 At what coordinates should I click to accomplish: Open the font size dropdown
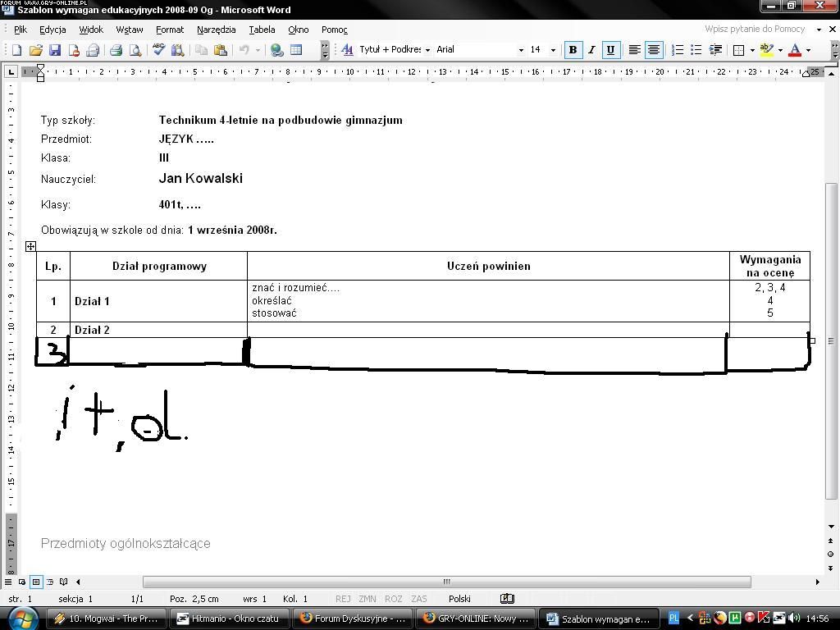coord(554,50)
